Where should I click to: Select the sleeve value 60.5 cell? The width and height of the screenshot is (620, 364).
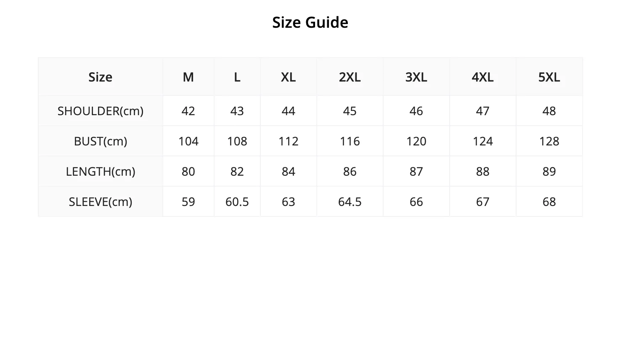pyautogui.click(x=237, y=202)
